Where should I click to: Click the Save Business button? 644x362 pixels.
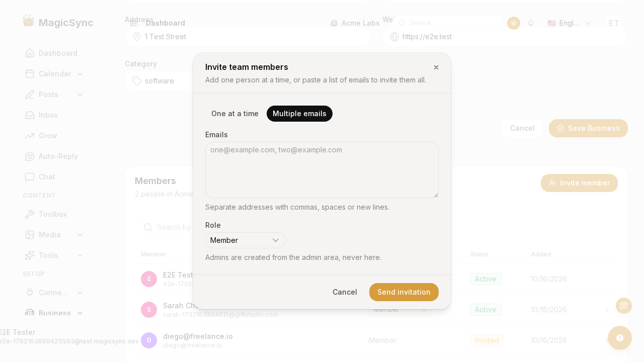tap(588, 128)
